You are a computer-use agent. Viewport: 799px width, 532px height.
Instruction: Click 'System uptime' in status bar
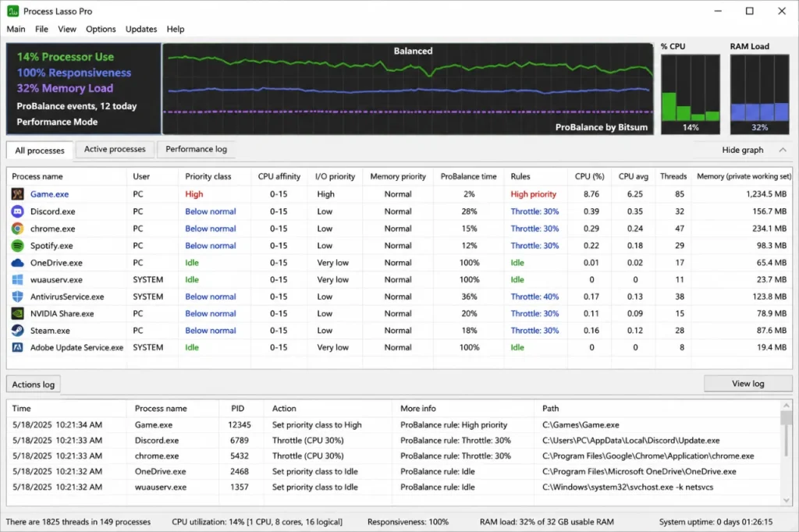pyautogui.click(x=716, y=522)
